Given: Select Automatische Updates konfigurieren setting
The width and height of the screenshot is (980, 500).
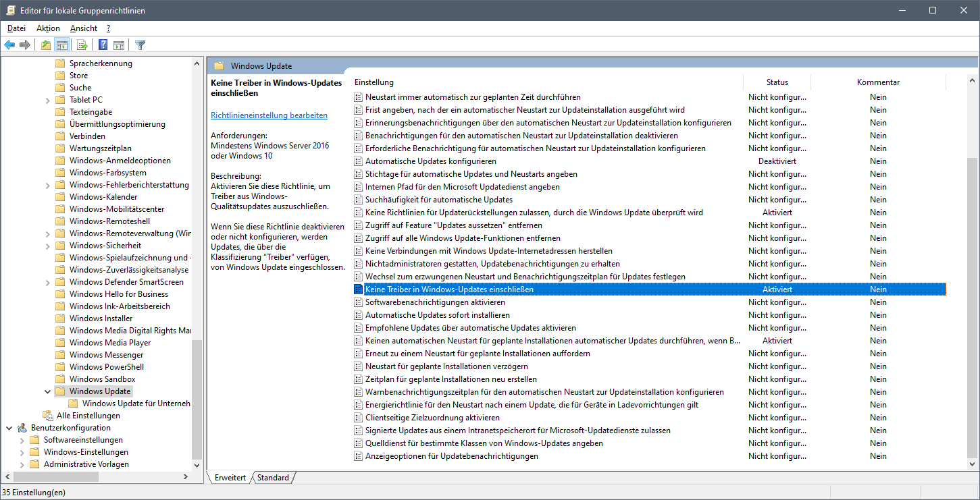Looking at the screenshot, I should coord(430,161).
